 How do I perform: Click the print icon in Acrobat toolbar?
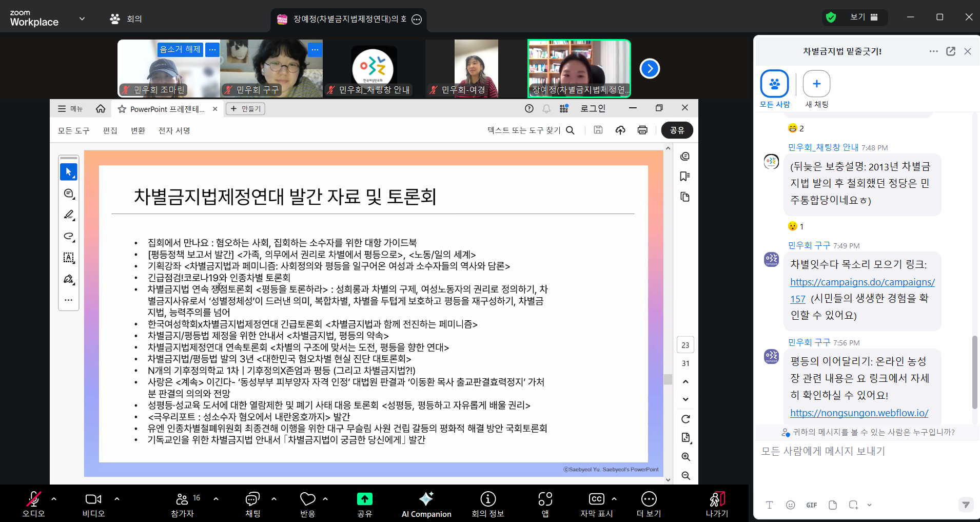click(x=642, y=130)
